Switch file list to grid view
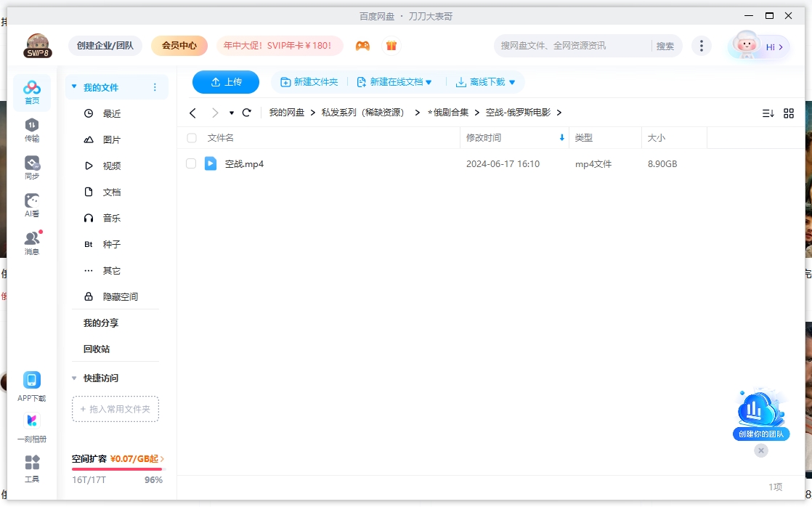 pyautogui.click(x=789, y=113)
